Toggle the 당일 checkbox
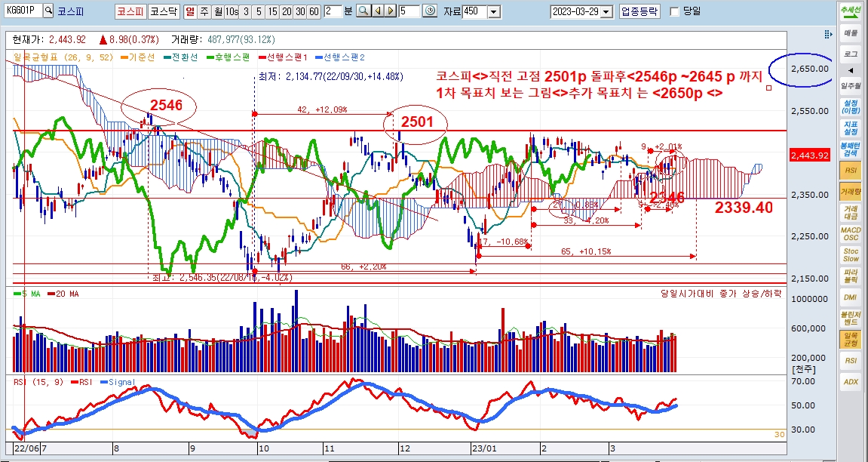The image size is (868, 462). click(x=674, y=11)
